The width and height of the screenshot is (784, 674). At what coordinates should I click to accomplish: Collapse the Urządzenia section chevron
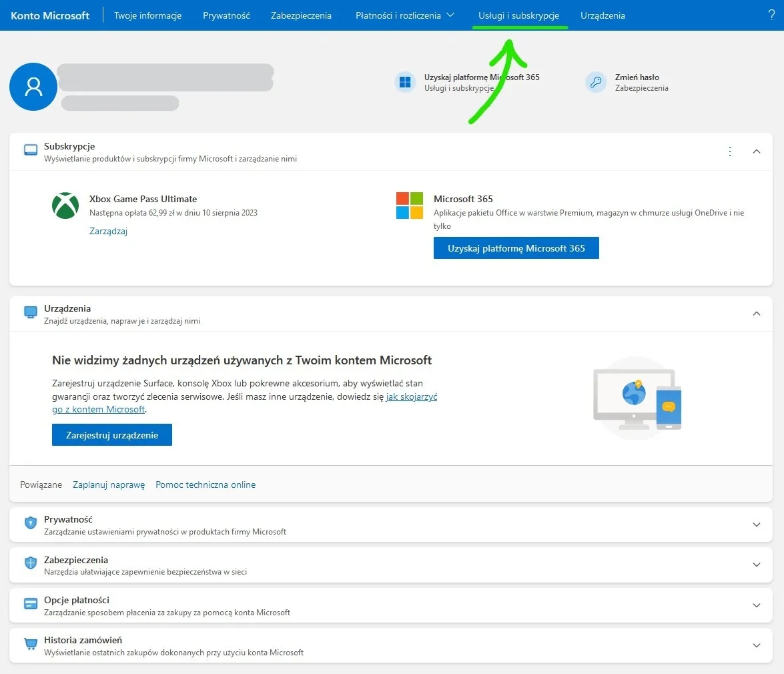pyautogui.click(x=757, y=314)
